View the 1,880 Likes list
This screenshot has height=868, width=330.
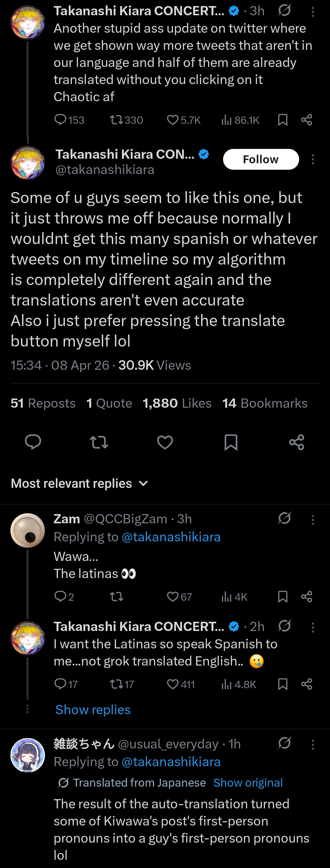click(177, 403)
